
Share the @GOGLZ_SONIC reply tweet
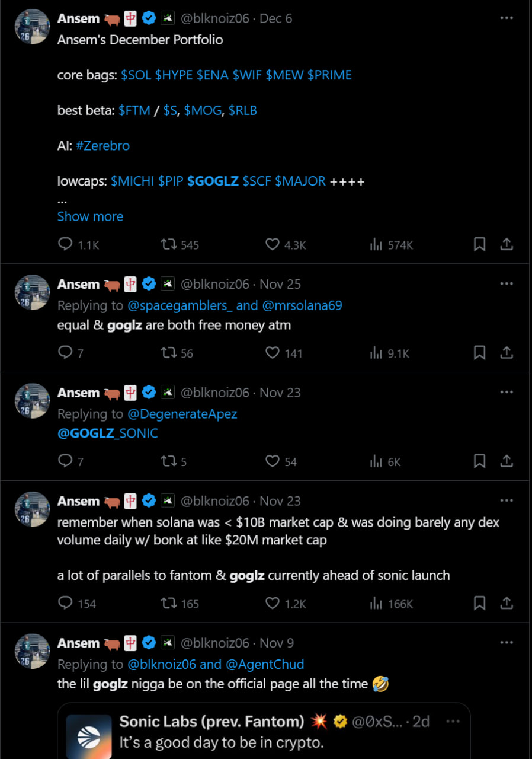click(507, 461)
